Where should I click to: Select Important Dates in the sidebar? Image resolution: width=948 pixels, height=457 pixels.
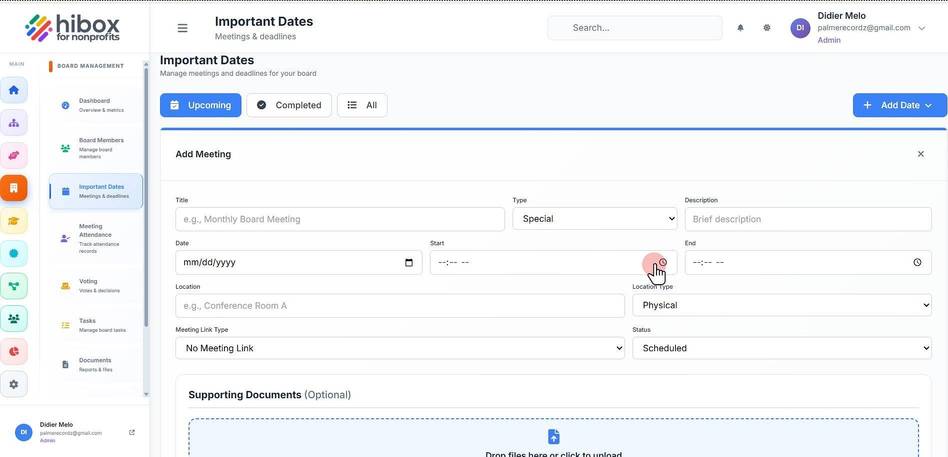tap(96, 191)
